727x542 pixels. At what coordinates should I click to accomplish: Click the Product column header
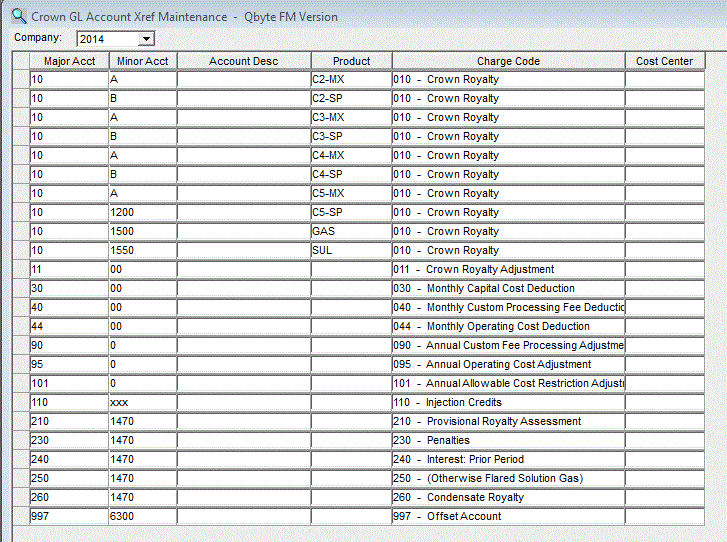pyautogui.click(x=351, y=61)
